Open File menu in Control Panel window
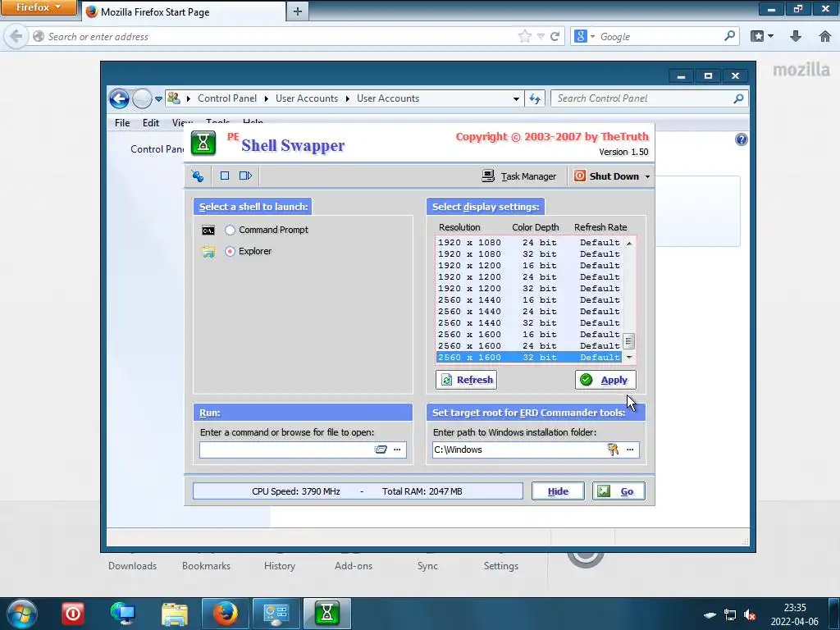840x630 pixels. click(x=122, y=123)
